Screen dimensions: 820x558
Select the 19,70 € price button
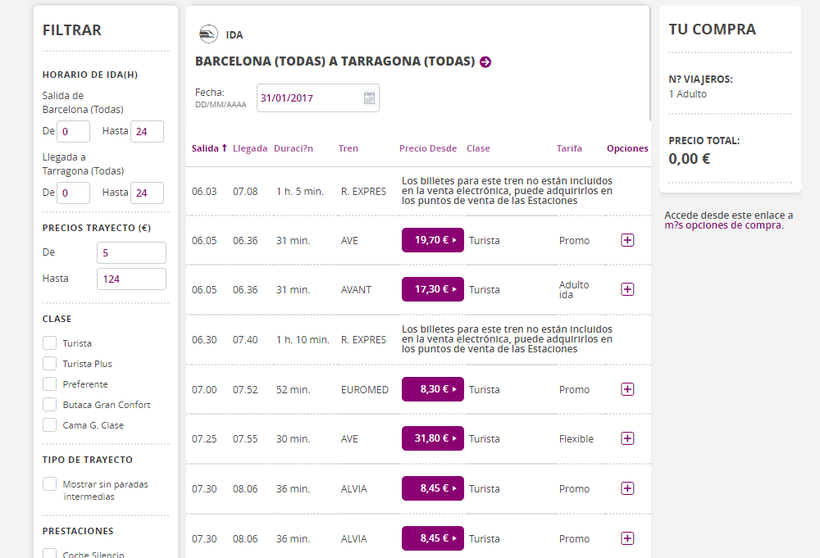point(432,240)
